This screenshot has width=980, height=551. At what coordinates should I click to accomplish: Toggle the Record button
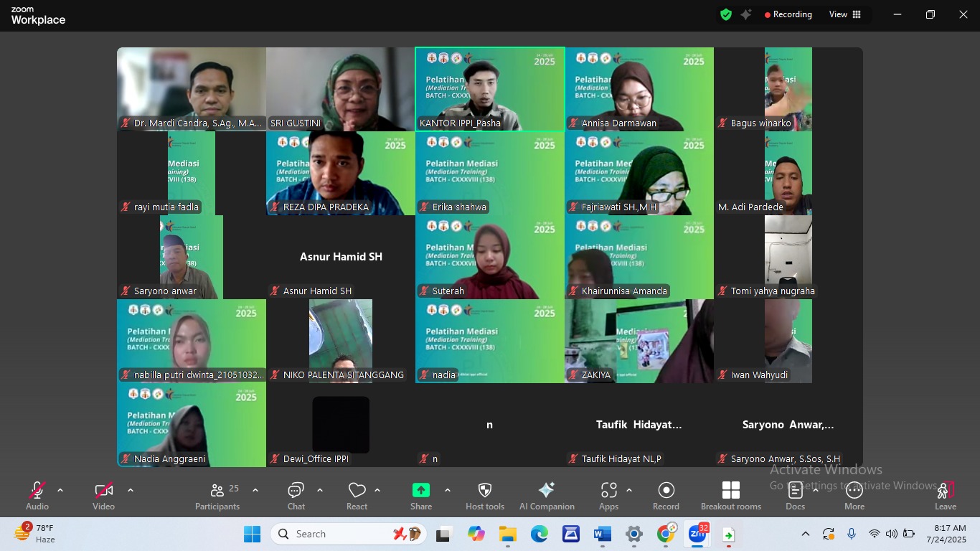pyautogui.click(x=666, y=496)
